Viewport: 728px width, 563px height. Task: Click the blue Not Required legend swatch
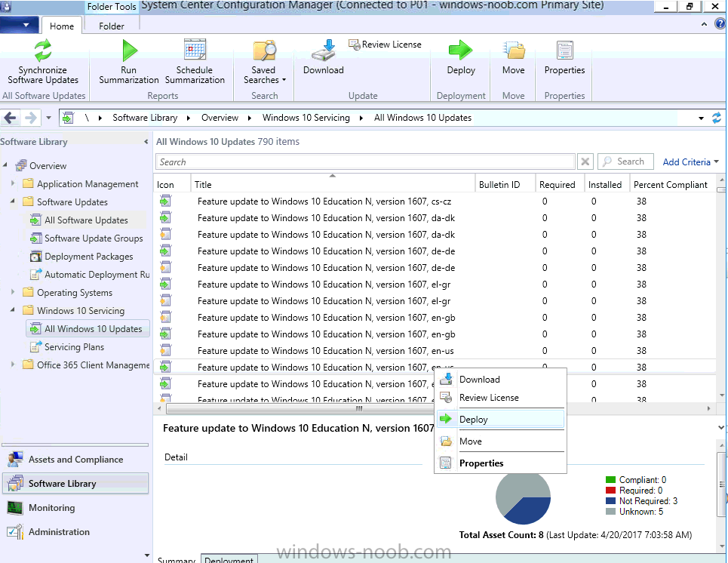point(610,501)
